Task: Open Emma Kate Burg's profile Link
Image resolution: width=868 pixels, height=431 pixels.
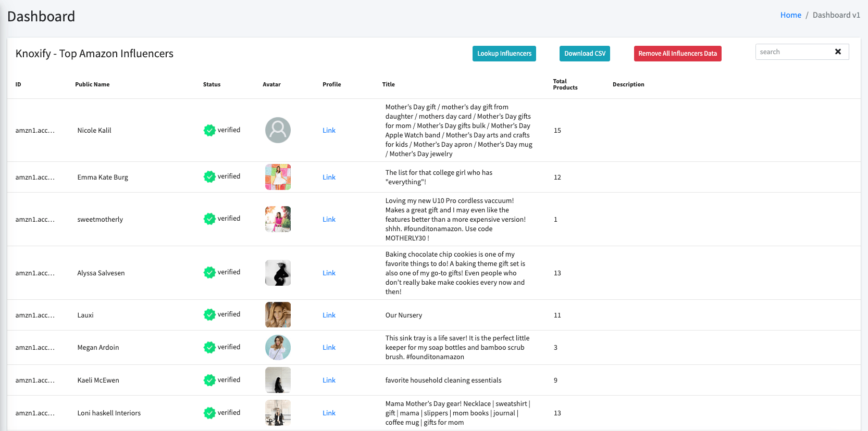Action: (329, 178)
